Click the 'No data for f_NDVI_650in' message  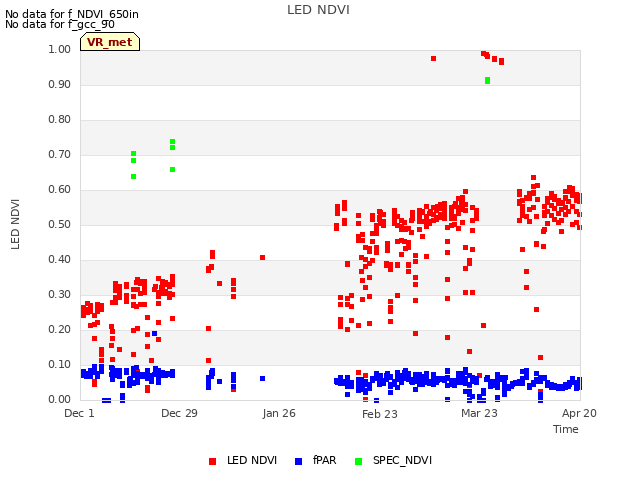pos(72,14)
